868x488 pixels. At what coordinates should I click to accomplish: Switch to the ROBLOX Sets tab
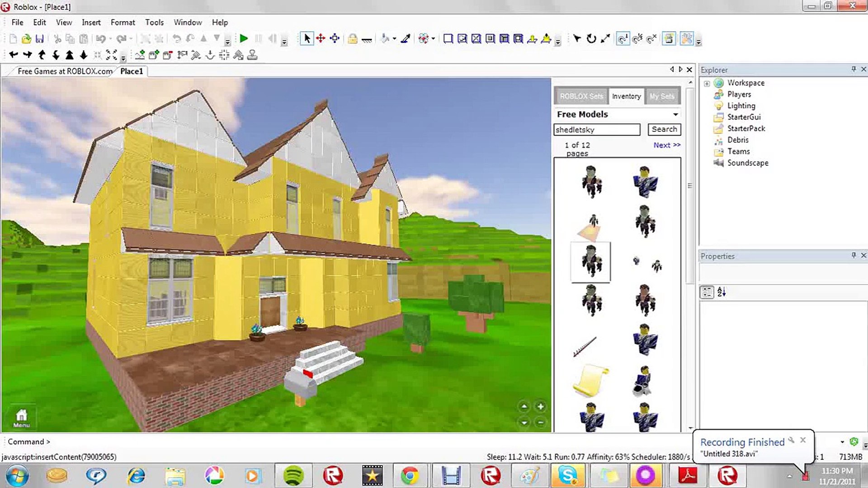[x=581, y=96]
